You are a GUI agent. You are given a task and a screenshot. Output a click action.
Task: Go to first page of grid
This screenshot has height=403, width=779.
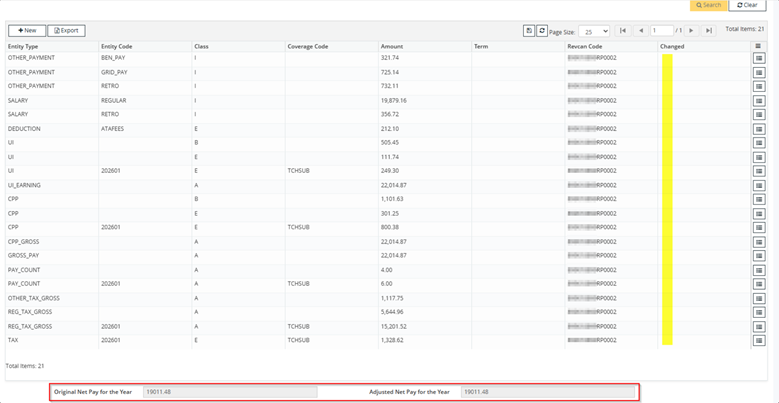click(x=623, y=31)
